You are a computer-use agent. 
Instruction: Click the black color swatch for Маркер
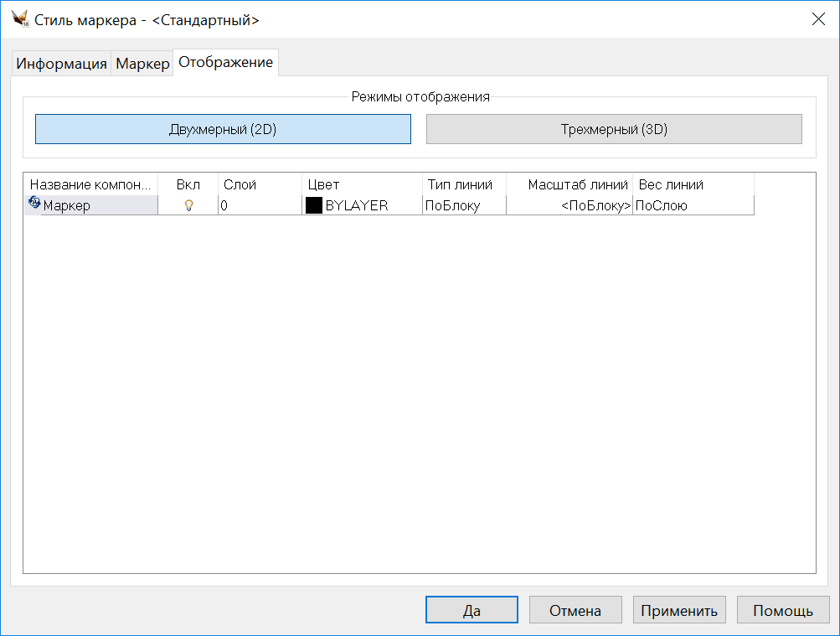tap(314, 205)
